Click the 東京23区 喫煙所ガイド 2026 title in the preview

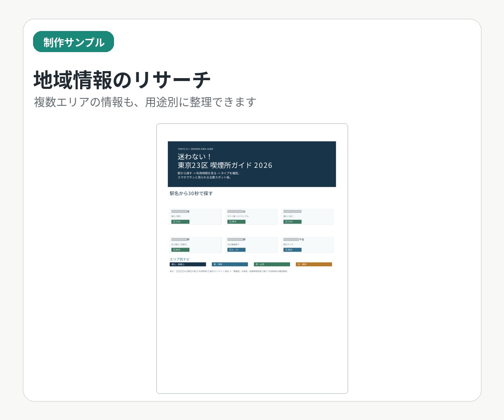[x=225, y=165]
